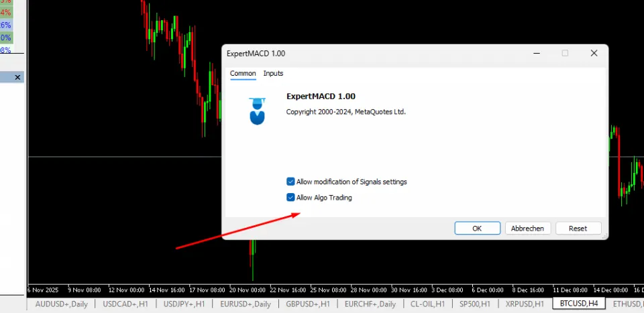This screenshot has height=313, width=644.
Task: Minimize the ExpertMACD dialog
Action: [537, 54]
